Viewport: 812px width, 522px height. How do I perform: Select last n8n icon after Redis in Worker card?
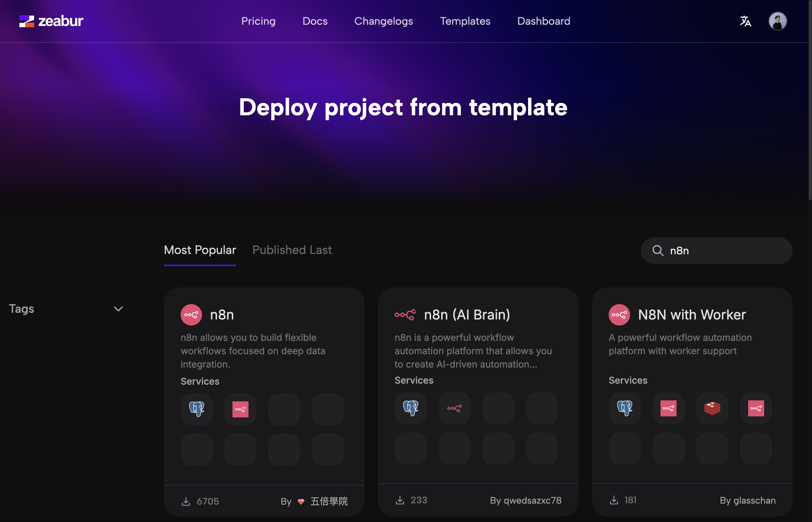click(756, 408)
